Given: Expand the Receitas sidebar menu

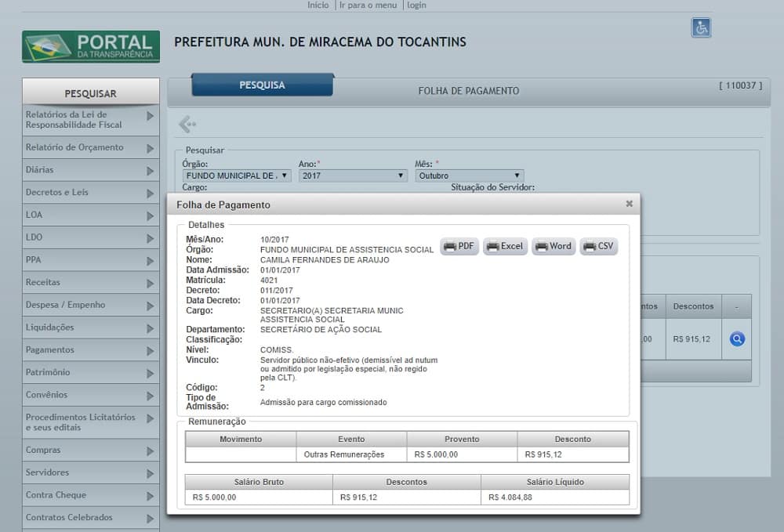Looking at the screenshot, I should click(x=90, y=282).
